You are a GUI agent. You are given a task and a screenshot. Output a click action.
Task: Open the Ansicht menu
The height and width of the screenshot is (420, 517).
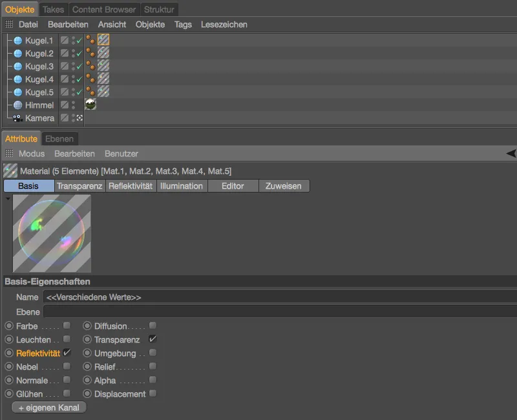[x=112, y=25]
